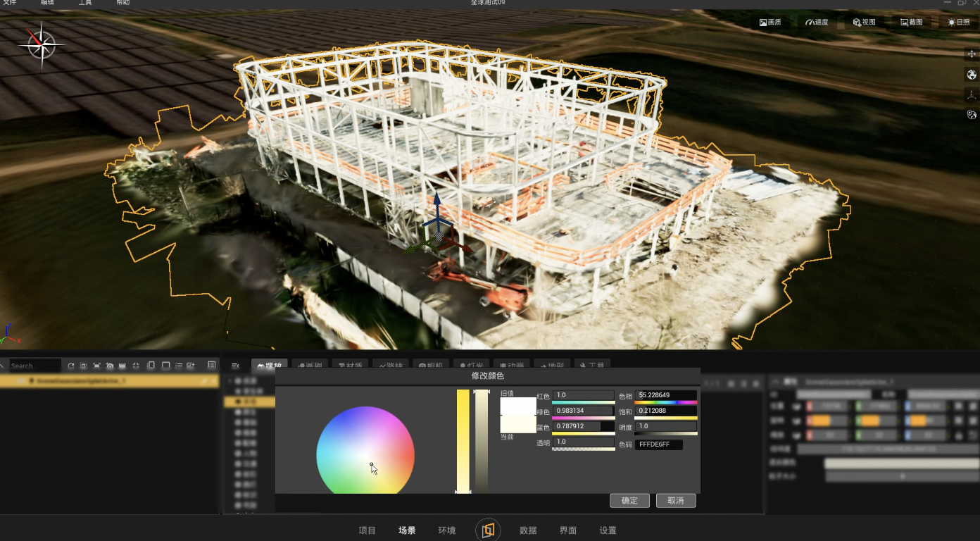Viewport: 980px width, 541px height.
Task: Switch to the 场景 bottom tab
Action: point(407,530)
